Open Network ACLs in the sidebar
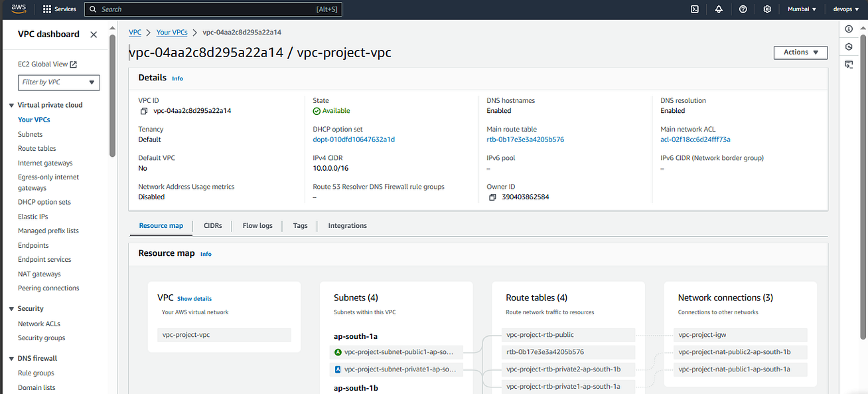Image resolution: width=868 pixels, height=394 pixels. 39,324
